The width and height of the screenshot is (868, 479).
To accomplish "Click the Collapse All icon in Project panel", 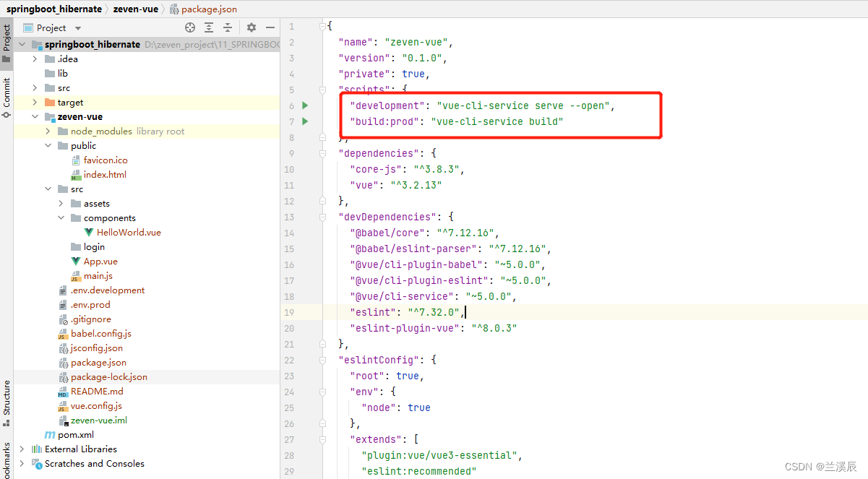I will tap(228, 27).
